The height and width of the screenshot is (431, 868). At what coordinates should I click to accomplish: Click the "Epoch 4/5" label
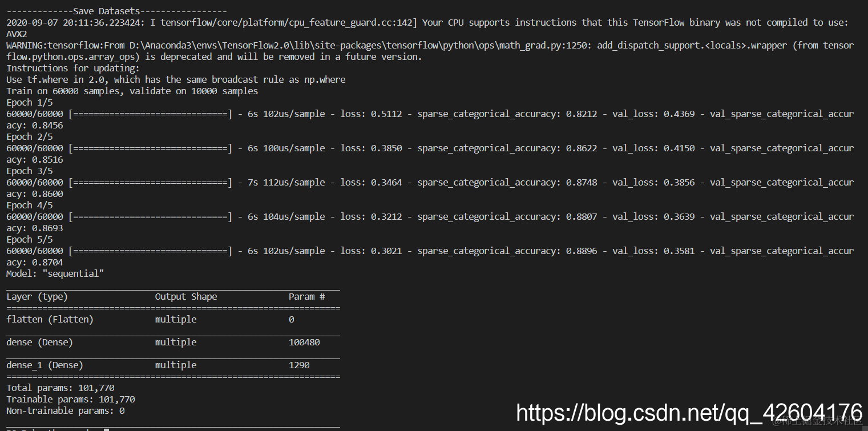pos(30,206)
